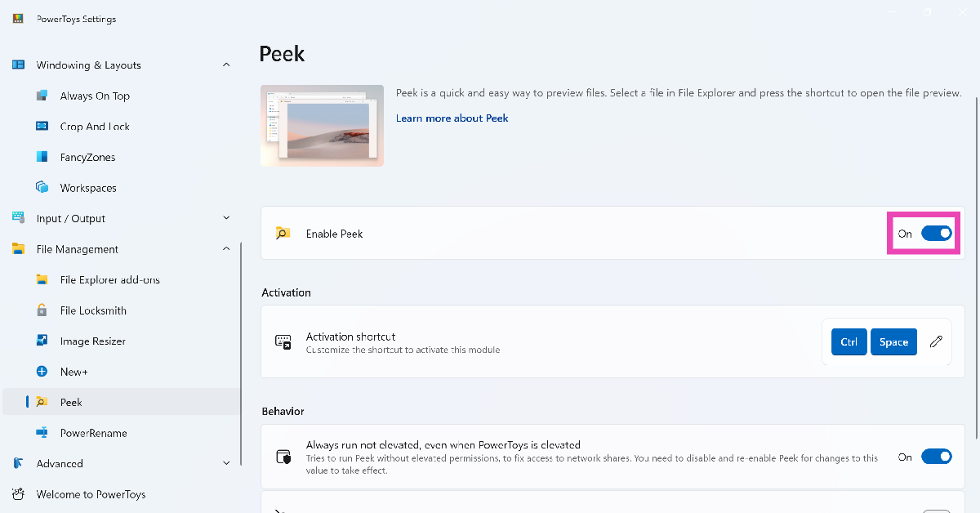Open PowerRename via its icon

(42, 433)
